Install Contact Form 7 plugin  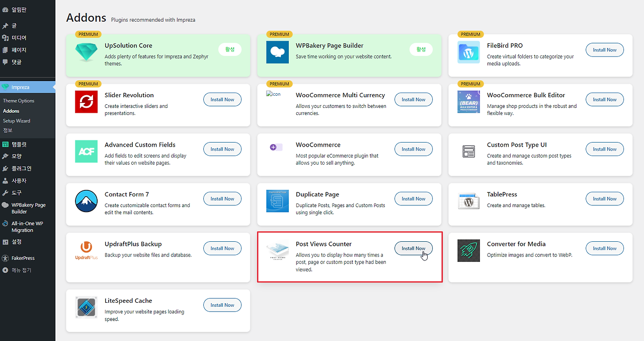click(x=222, y=198)
